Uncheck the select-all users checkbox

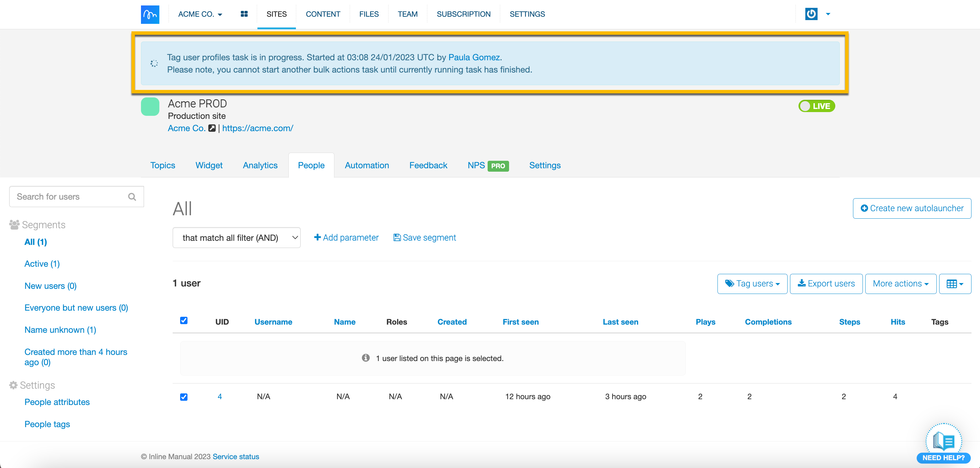coord(184,321)
